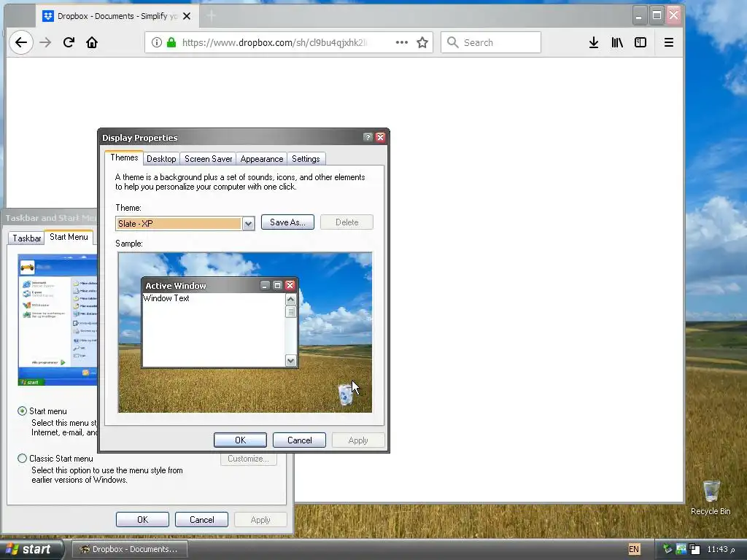Viewport: 747px width, 560px height.
Task: Open the Recycle Bin desktop icon
Action: [x=711, y=497]
